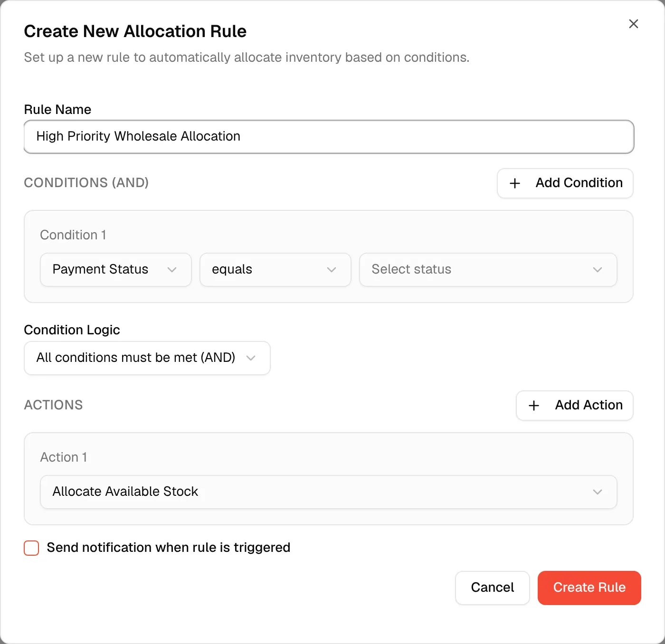665x644 pixels.
Task: Add a new condition to the rule
Action: (x=565, y=183)
